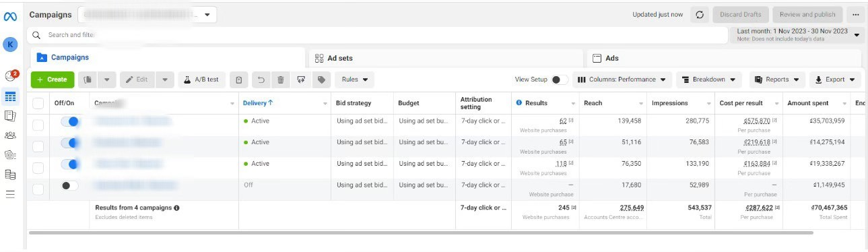Select the Campaigns table icon in sidebar

[x=10, y=96]
